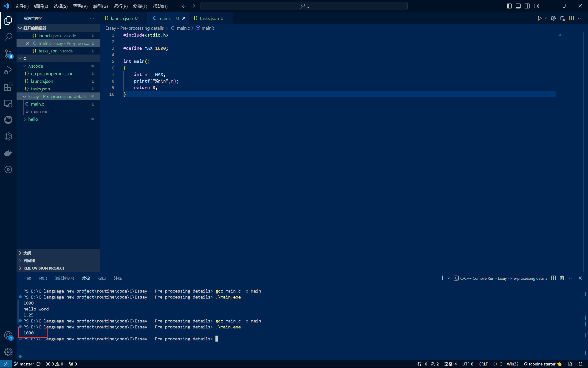Viewport: 588px width, 368px height.
Task: Open the 终端(T) menu
Action: (140, 6)
